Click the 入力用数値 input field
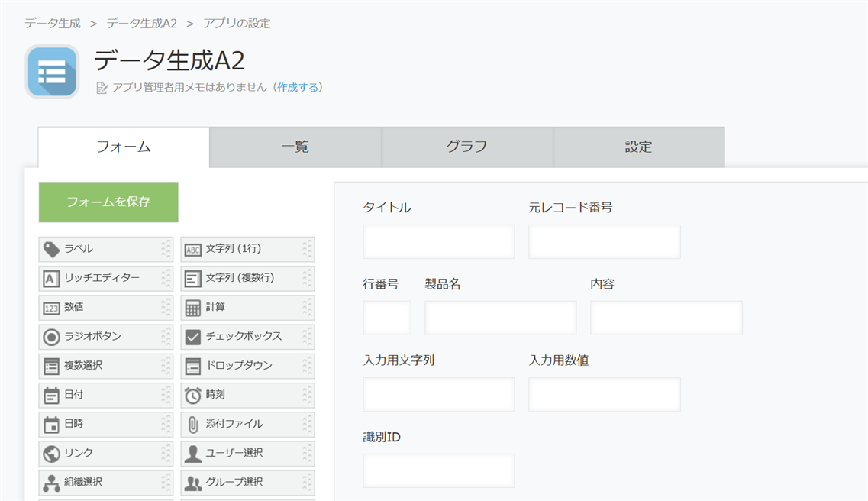Screen dimensions: 868x501 tap(605, 395)
